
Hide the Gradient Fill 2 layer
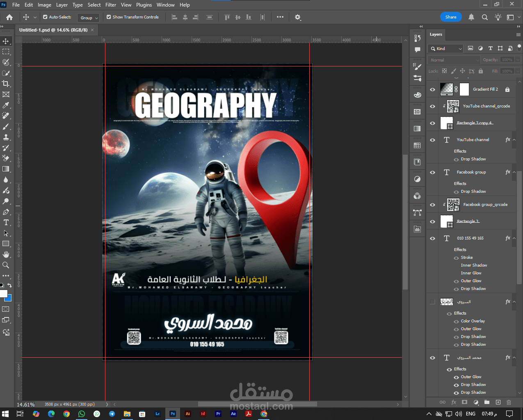pyautogui.click(x=432, y=89)
